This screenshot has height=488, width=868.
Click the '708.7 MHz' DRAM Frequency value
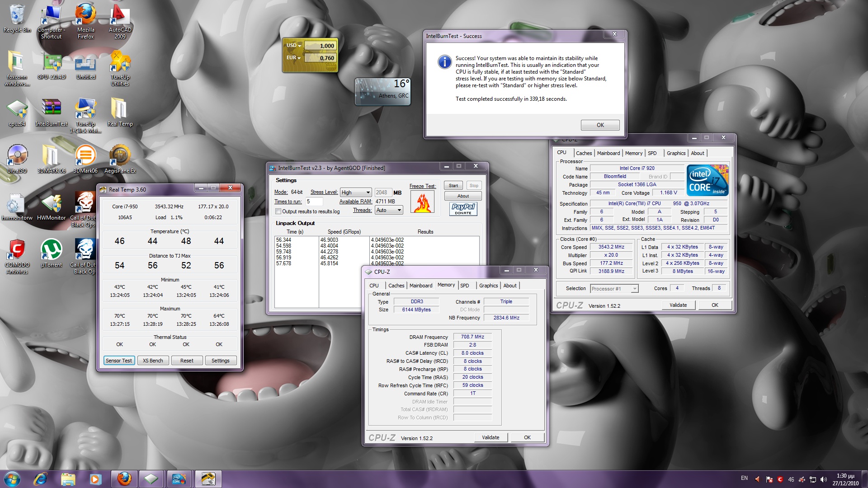pyautogui.click(x=472, y=337)
